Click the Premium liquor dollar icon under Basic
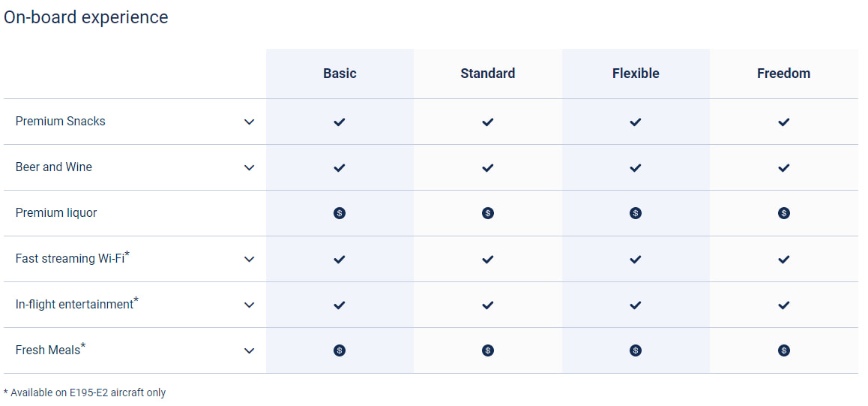This screenshot has width=868, height=406. pyautogui.click(x=340, y=213)
